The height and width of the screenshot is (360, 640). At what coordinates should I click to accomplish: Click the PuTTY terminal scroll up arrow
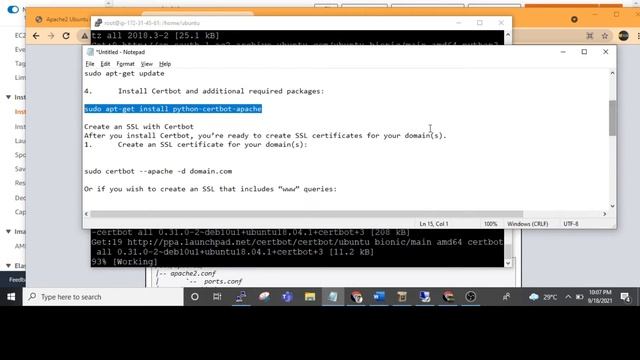[x=508, y=35]
